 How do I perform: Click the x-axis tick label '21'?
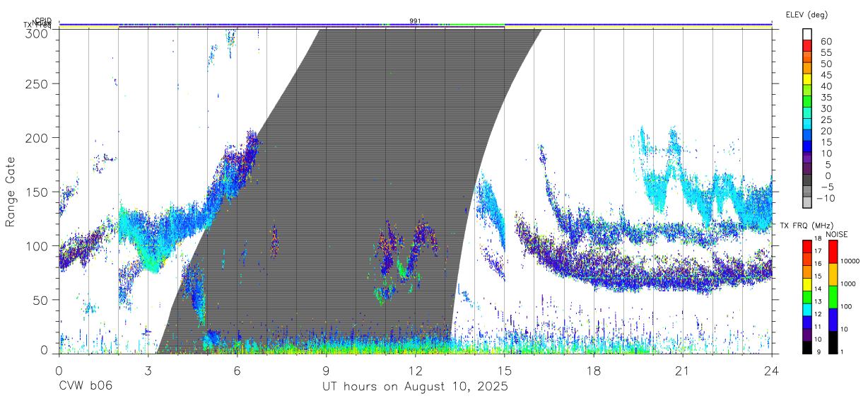[x=682, y=371]
